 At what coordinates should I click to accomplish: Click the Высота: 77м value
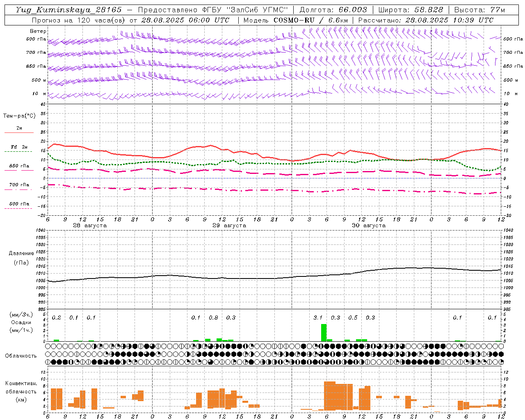click(x=479, y=10)
